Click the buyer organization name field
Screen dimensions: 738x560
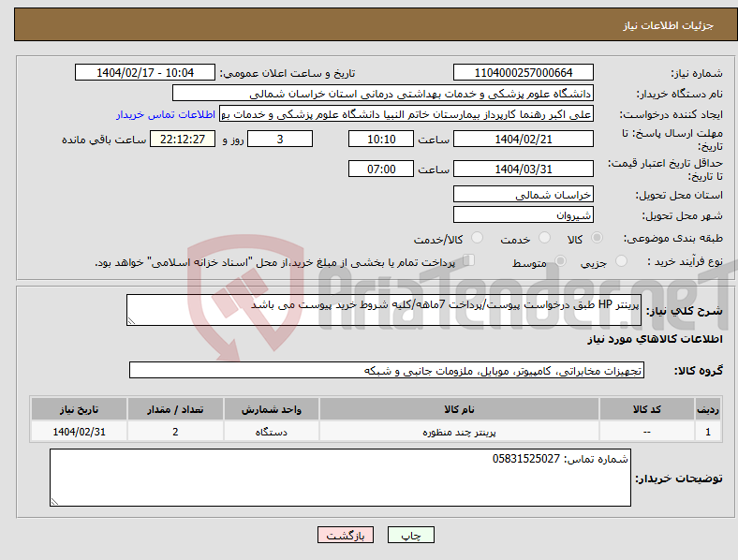(383, 93)
